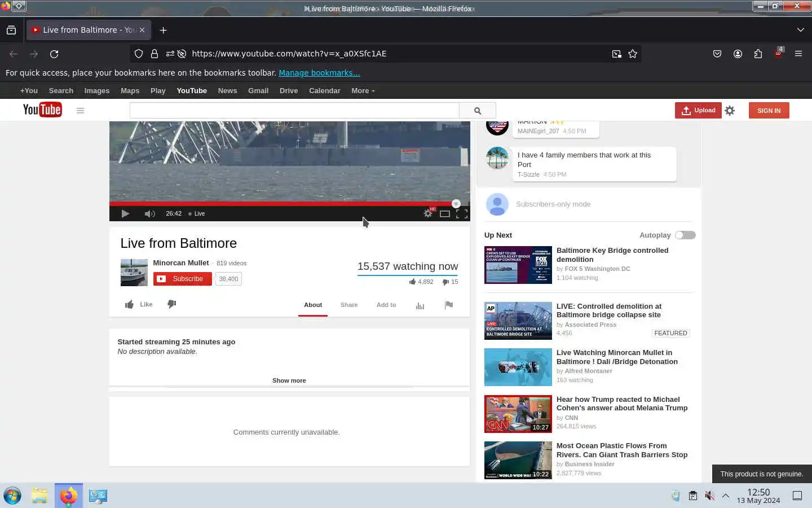Click the dislike thumbs-down icon
This screenshot has height=508, width=812.
172,304
